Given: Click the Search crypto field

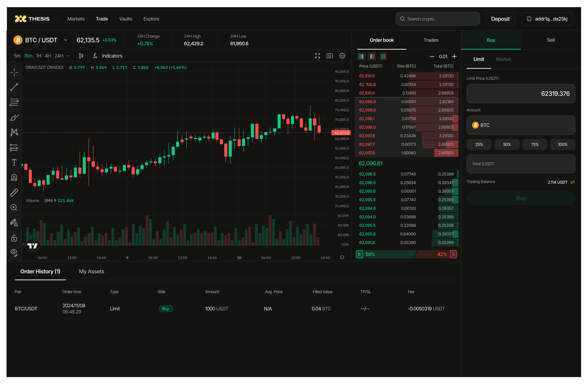Looking at the screenshot, I should pos(438,19).
